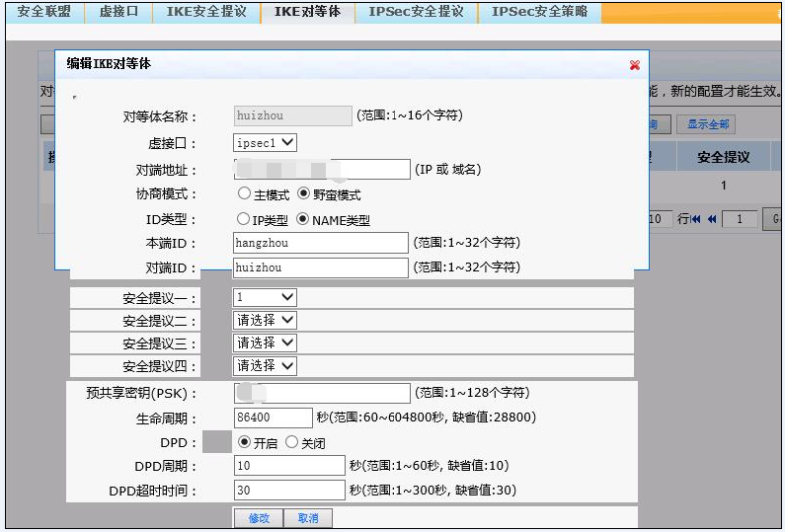Screen dimensions: 785x532
Task: Switch to the 虚接口 tab
Action: pos(118,12)
